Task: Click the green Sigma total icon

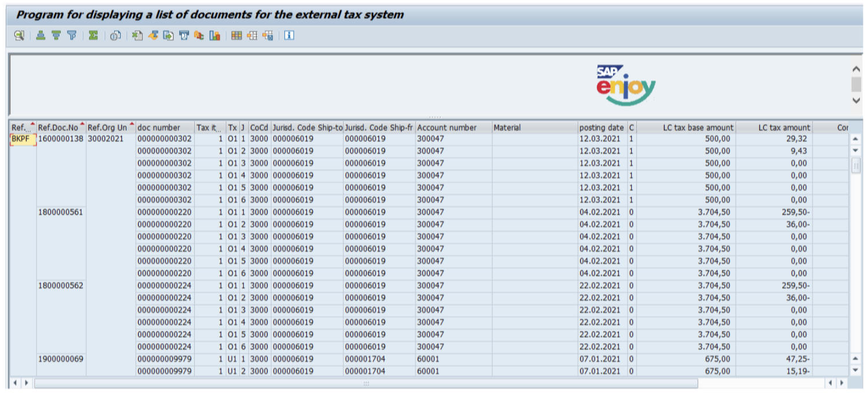Action: [93, 36]
